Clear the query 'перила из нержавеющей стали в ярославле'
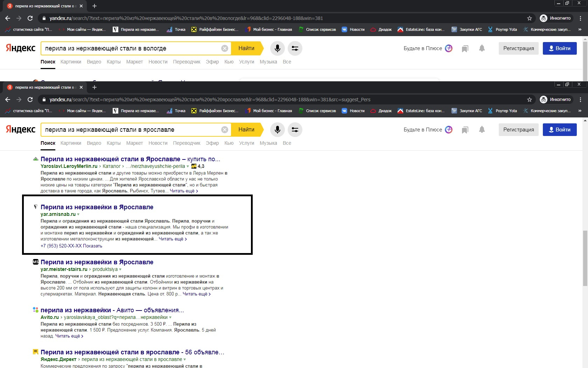Viewport: 588px width, 368px height. point(225,130)
